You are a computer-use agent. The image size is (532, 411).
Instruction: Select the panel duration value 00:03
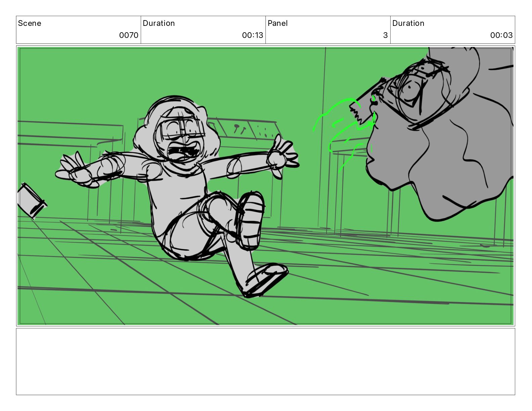(x=501, y=35)
